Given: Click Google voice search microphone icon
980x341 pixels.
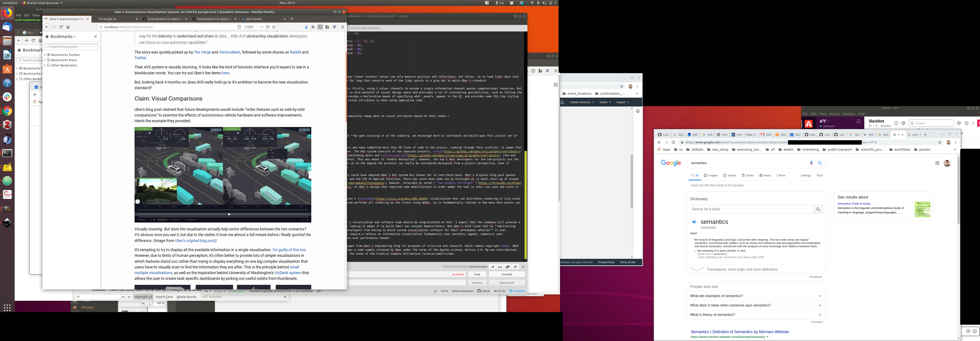Looking at the screenshot, I should coord(811,163).
